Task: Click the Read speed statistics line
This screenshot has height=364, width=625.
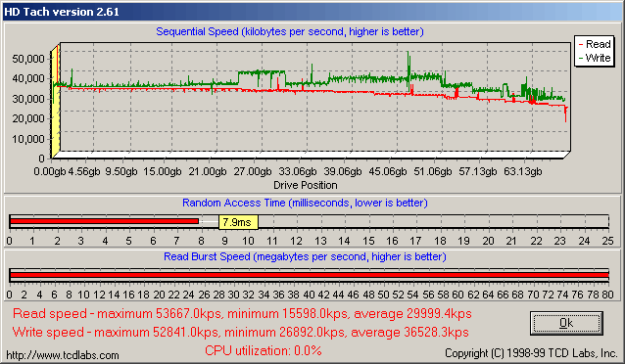Action: click(x=242, y=314)
